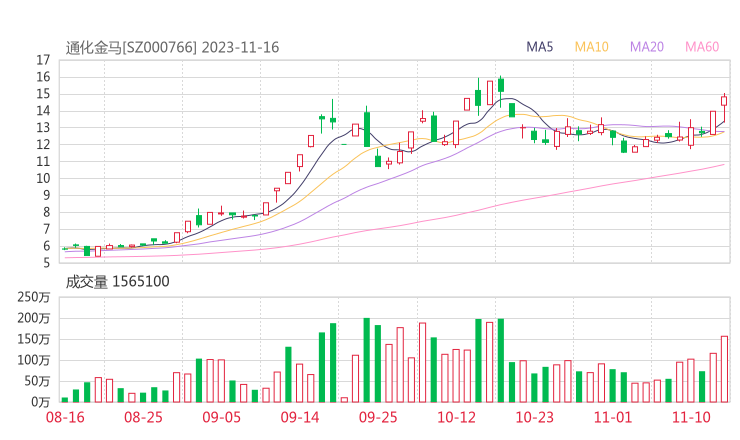
Task: Click the 09-25 date label
Action: click(x=378, y=417)
